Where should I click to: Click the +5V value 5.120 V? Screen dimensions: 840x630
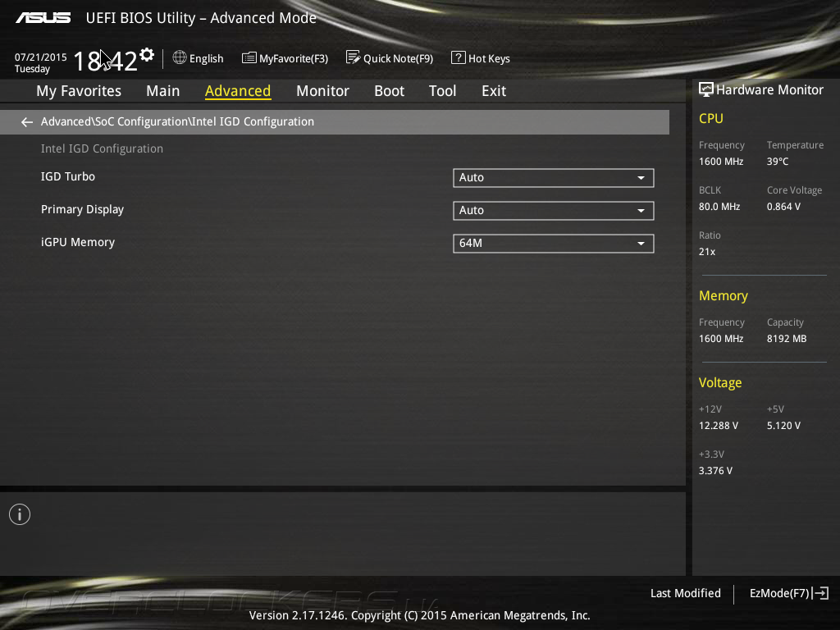[x=783, y=426]
